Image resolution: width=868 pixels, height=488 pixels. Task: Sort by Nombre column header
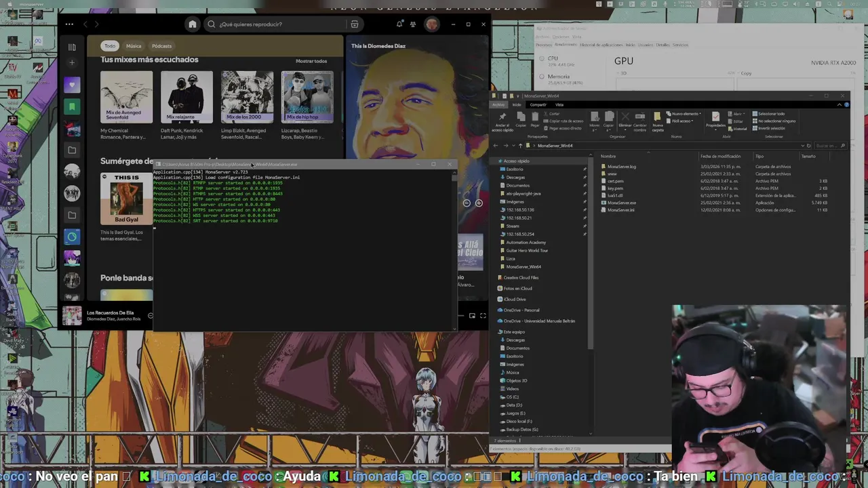(608, 157)
